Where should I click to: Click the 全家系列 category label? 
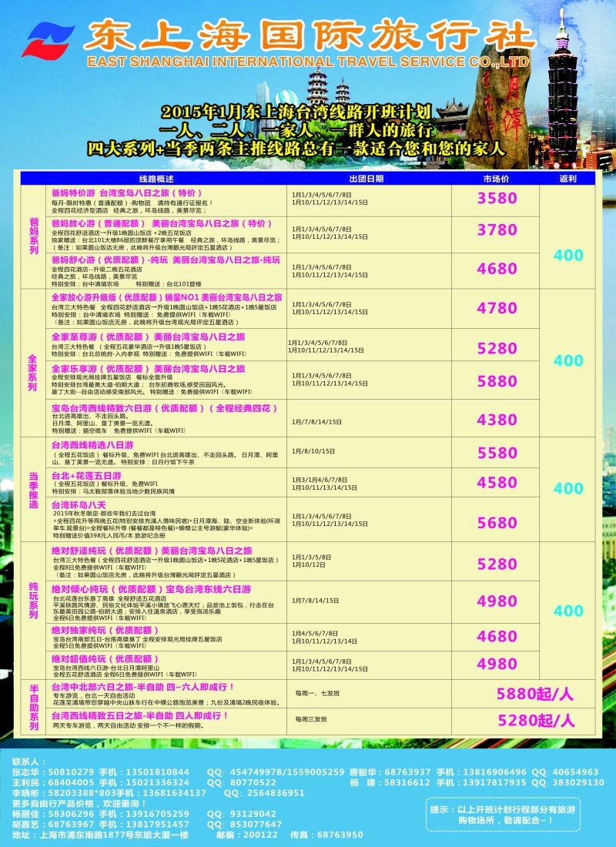(x=32, y=373)
